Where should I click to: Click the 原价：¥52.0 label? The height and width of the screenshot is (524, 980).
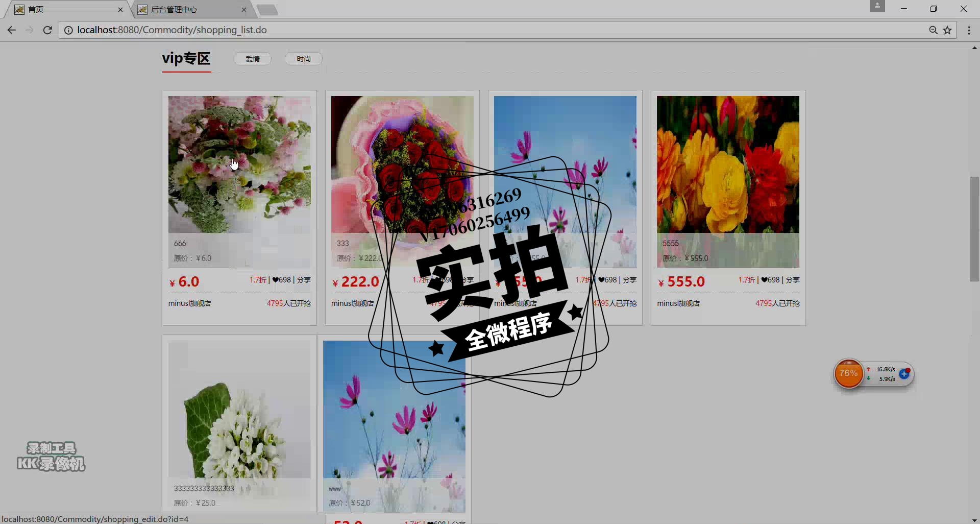point(350,503)
